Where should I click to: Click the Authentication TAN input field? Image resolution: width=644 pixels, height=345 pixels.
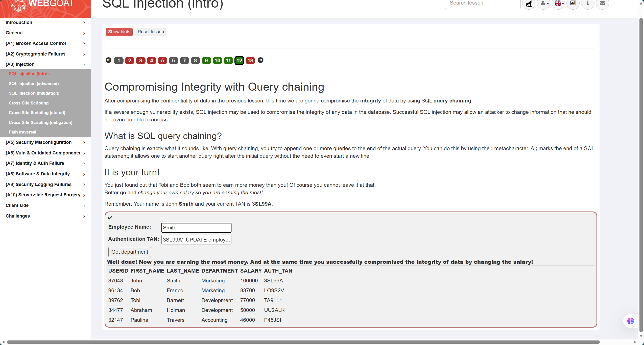pyautogui.click(x=196, y=240)
